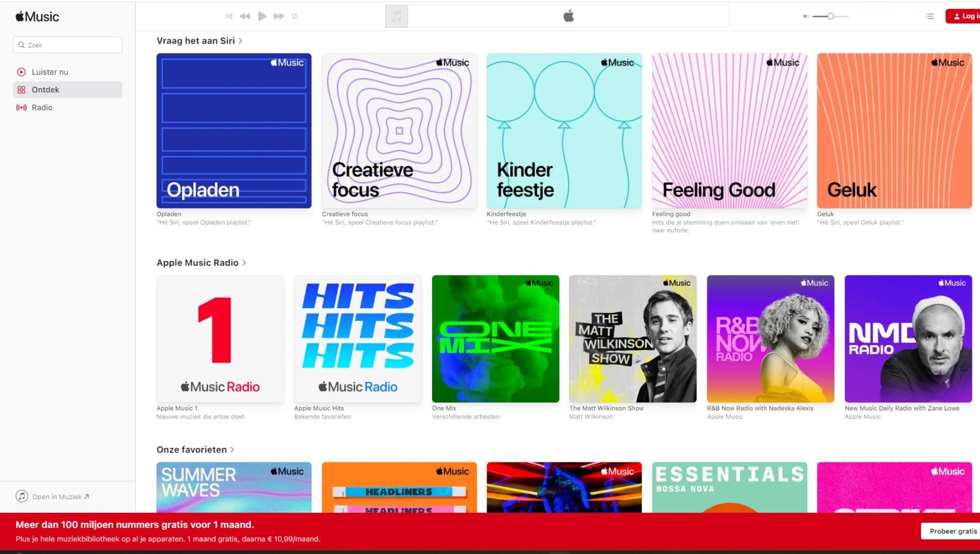The image size is (980, 554).
Task: Open Summer Waves playlist cover
Action: [234, 487]
